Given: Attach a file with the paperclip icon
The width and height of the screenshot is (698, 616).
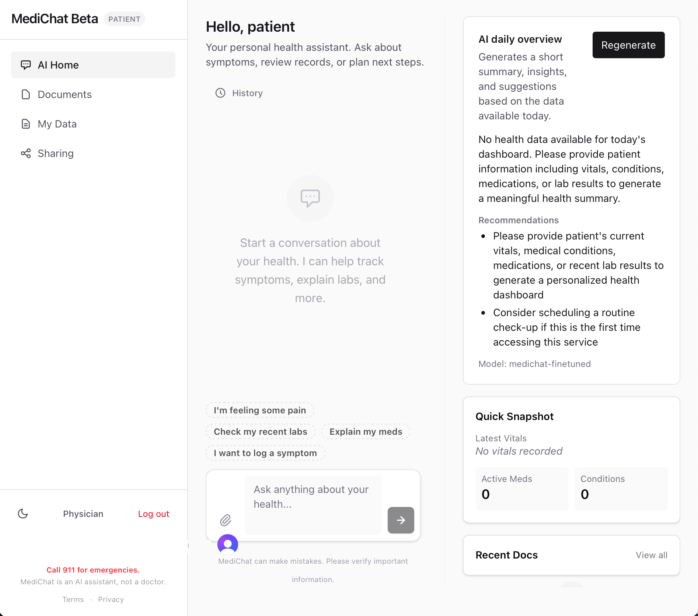Looking at the screenshot, I should [x=226, y=520].
